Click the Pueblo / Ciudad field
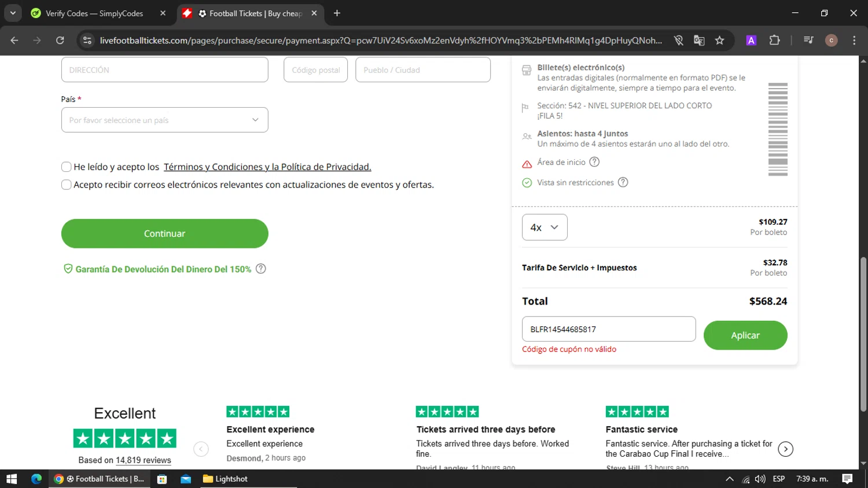This screenshot has height=488, width=868. point(423,69)
